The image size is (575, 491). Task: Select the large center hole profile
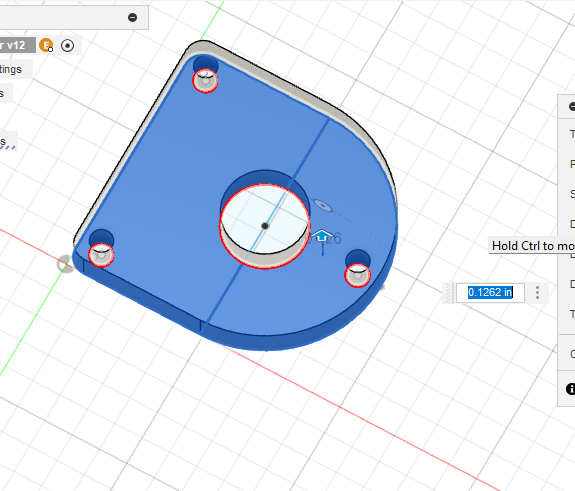pyautogui.click(x=265, y=226)
